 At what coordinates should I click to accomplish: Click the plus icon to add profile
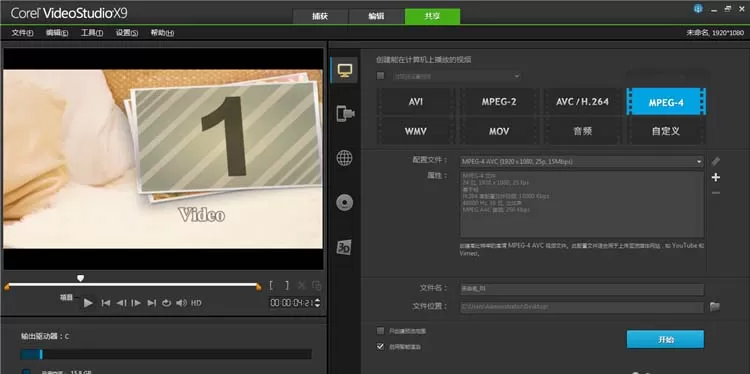pos(716,177)
